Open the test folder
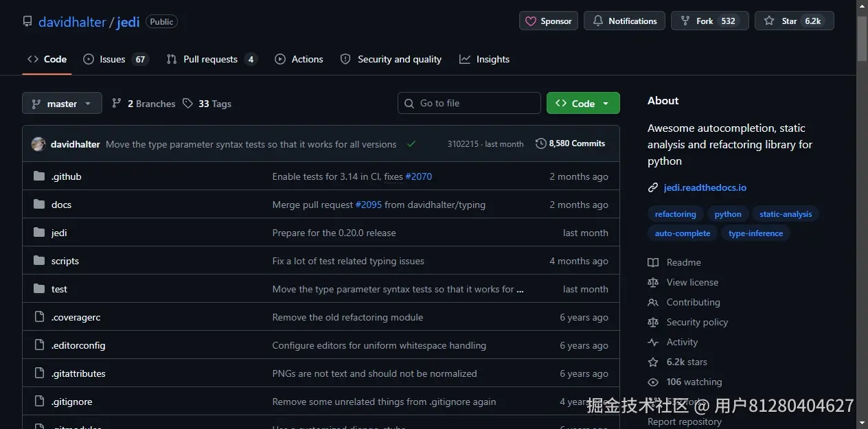 tap(59, 289)
